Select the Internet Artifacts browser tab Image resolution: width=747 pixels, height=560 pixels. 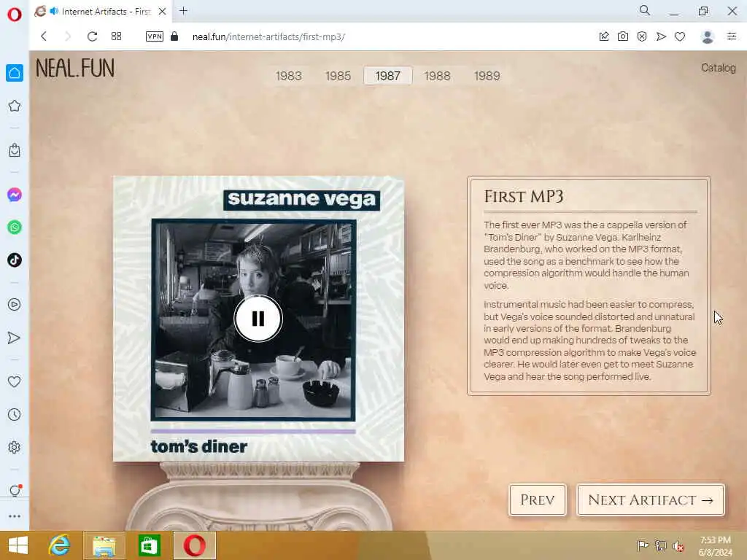pos(101,12)
